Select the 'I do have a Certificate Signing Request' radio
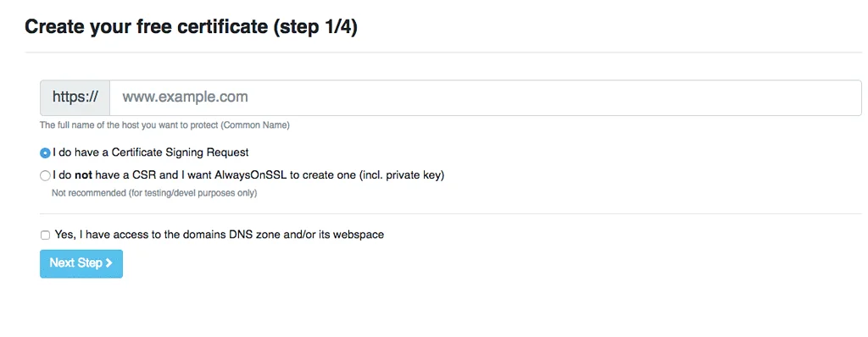The height and width of the screenshot is (337, 868). 45,152
